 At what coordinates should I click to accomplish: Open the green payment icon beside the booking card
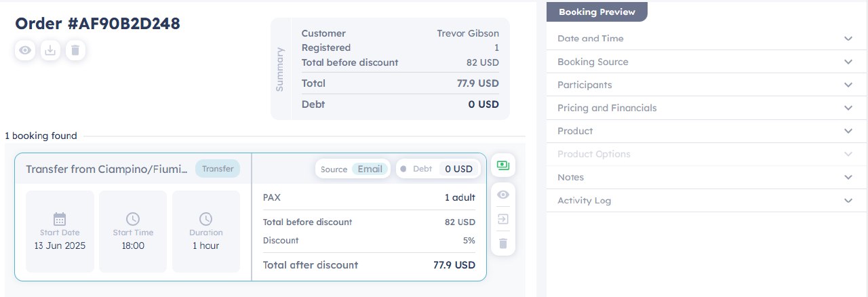click(x=503, y=165)
